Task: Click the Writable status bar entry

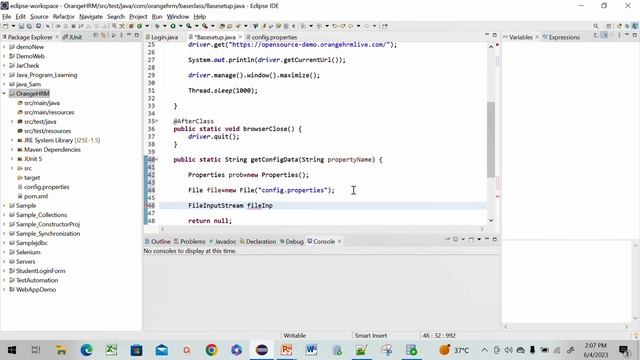Action: 294,336
